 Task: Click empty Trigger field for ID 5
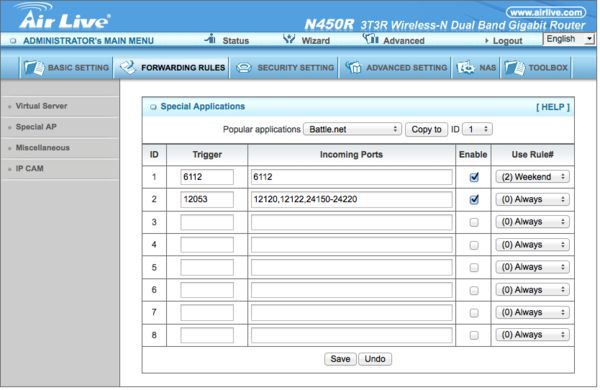point(207,267)
